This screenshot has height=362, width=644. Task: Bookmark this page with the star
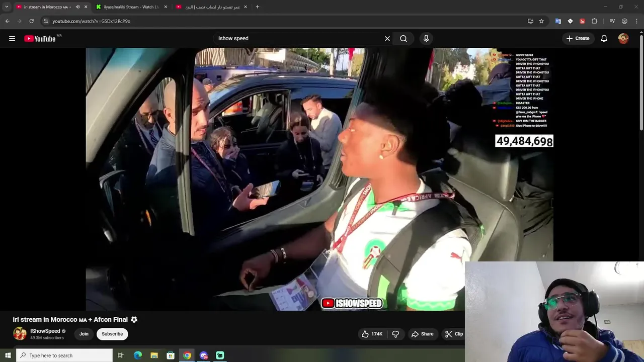tap(541, 21)
